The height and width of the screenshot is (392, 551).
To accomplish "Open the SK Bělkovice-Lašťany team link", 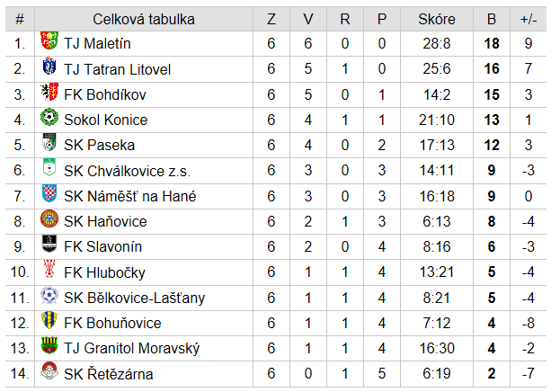I will coord(134,298).
